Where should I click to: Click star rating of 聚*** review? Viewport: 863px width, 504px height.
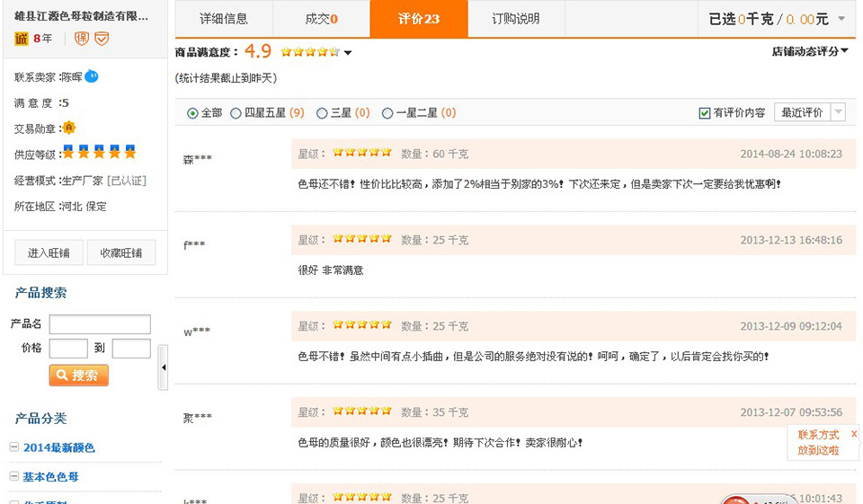coord(361,411)
